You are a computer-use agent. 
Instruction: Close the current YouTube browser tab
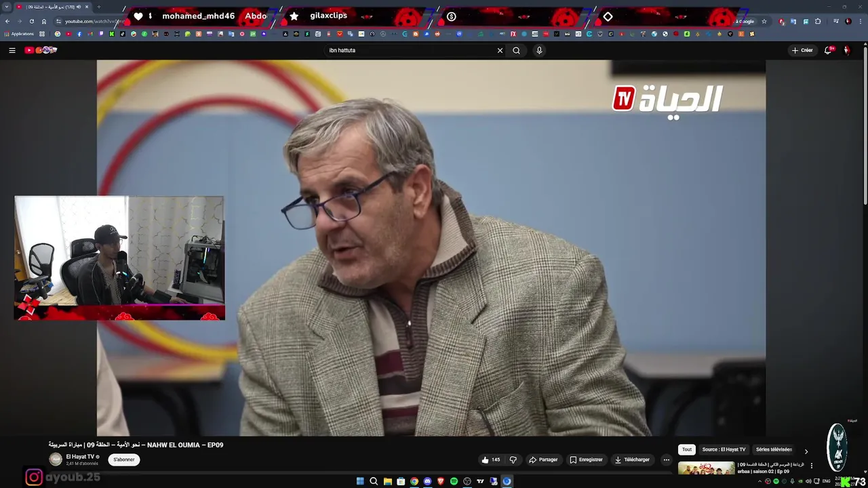pyautogui.click(x=87, y=7)
